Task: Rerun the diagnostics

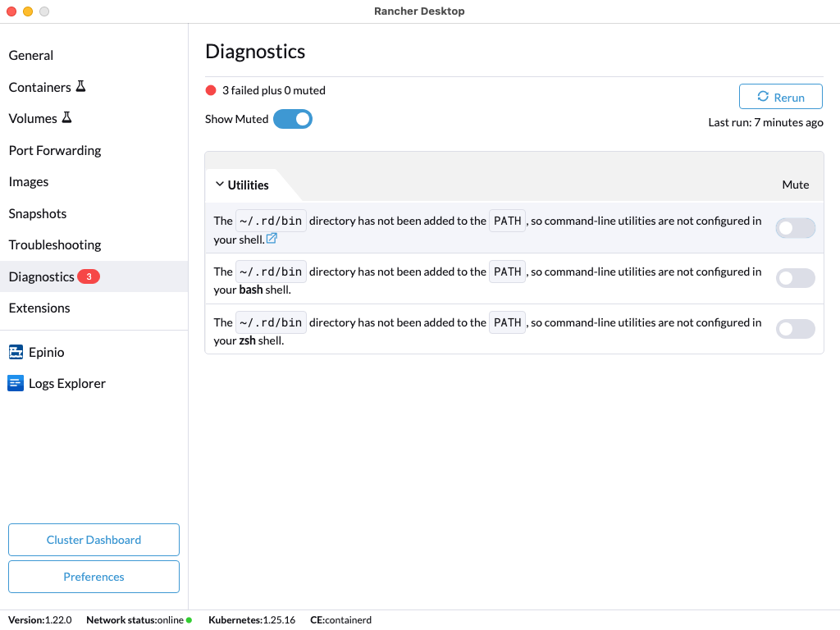Action: (x=780, y=97)
